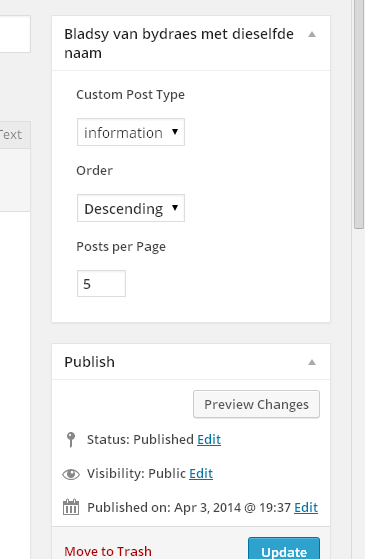The height and width of the screenshot is (559, 365).
Task: Click the 'Order' label
Action: (x=94, y=170)
